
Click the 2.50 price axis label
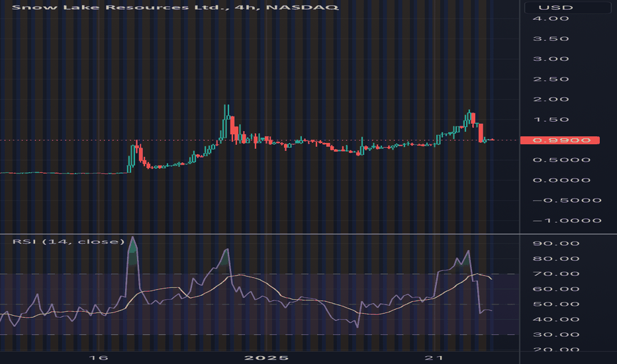551,79
